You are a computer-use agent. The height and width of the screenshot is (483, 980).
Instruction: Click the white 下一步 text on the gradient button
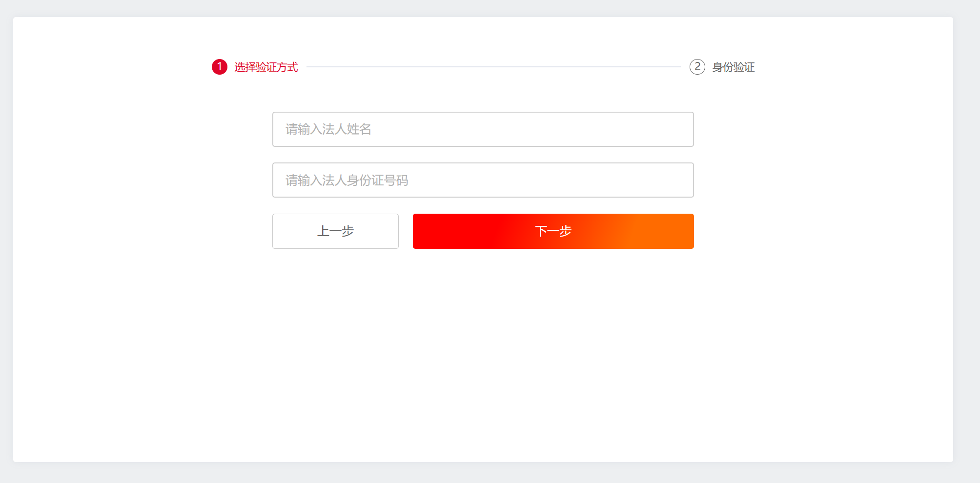coord(553,231)
